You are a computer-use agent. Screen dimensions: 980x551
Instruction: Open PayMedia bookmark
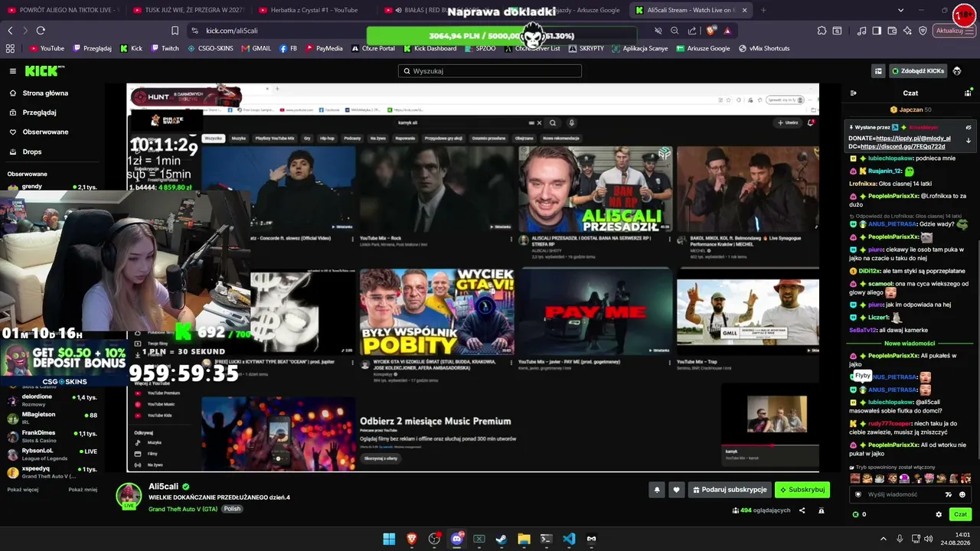(x=324, y=48)
